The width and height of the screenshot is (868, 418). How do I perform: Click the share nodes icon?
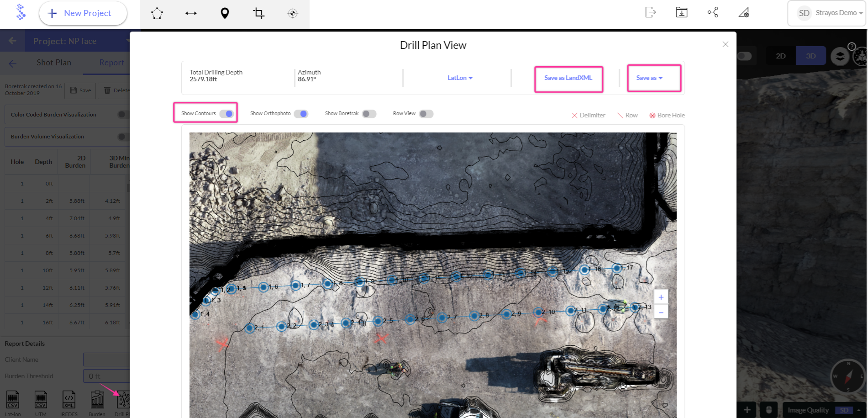coord(713,12)
